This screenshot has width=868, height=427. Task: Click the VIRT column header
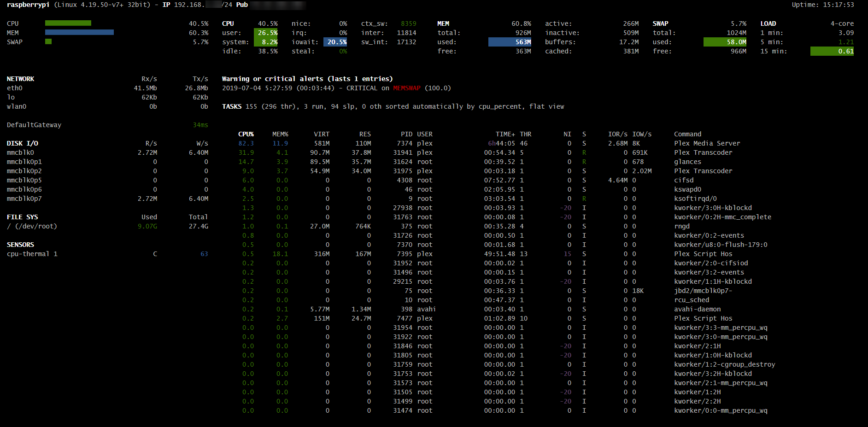click(x=322, y=134)
